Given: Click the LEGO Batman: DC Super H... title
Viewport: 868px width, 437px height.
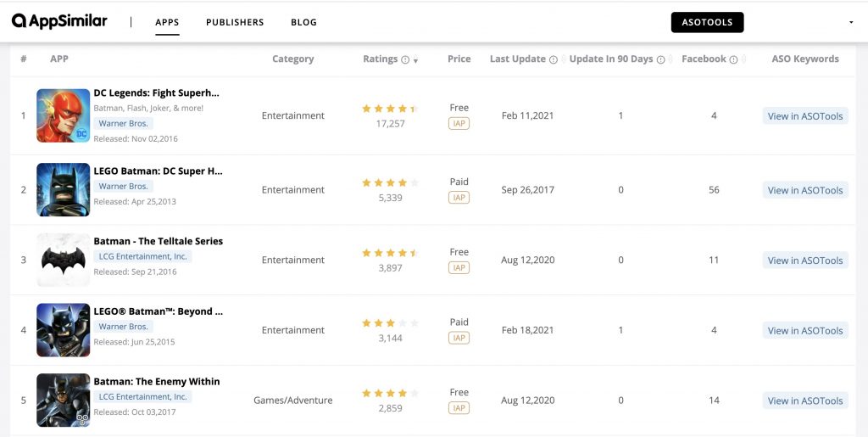Looking at the screenshot, I should pyautogui.click(x=158, y=171).
